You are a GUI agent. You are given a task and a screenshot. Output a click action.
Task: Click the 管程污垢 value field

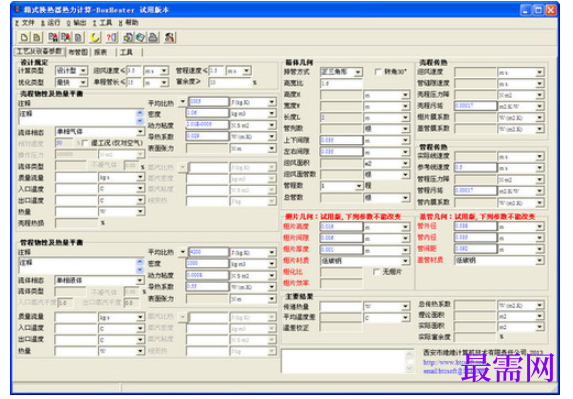coord(475,190)
